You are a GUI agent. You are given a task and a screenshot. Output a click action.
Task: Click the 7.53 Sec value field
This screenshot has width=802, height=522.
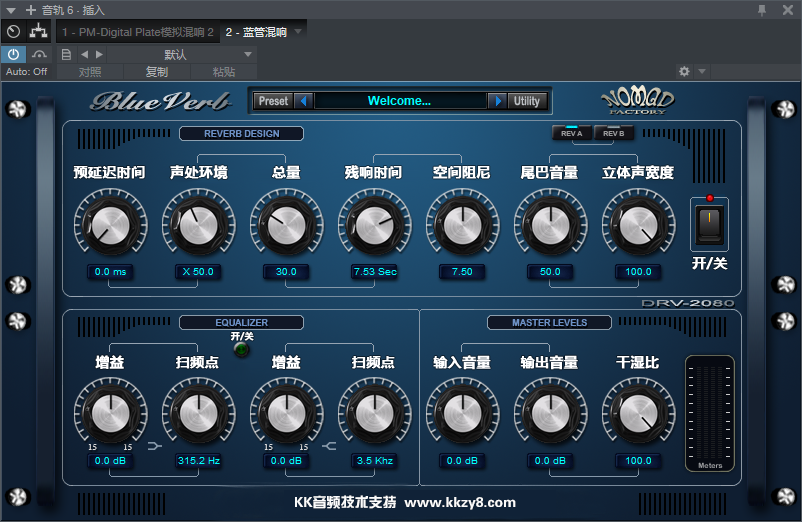tap(374, 272)
